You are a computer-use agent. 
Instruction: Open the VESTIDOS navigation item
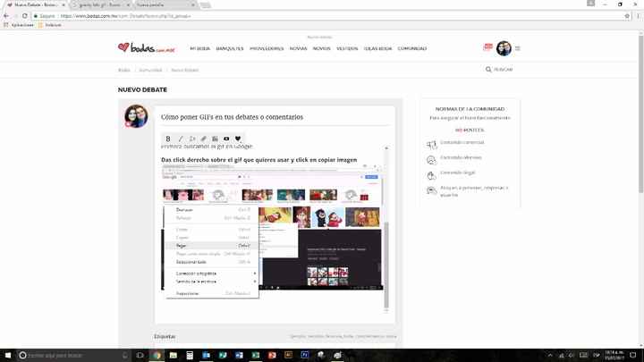click(347, 48)
